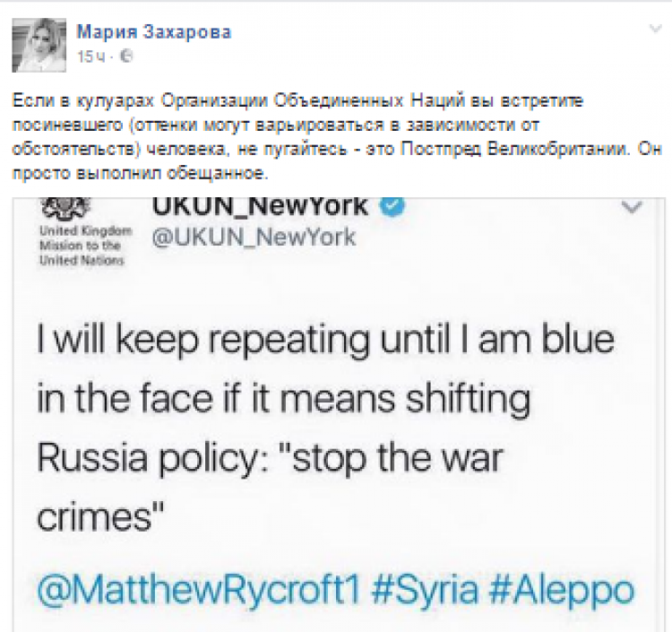Click the globe public-audience icon beside the timestamp
Screen dimensions: 672x632
[x=126, y=56]
